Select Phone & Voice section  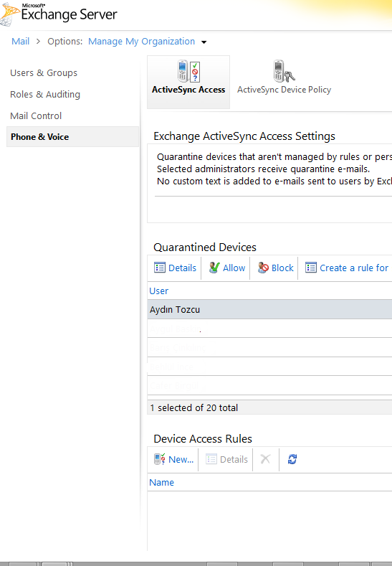(73, 137)
